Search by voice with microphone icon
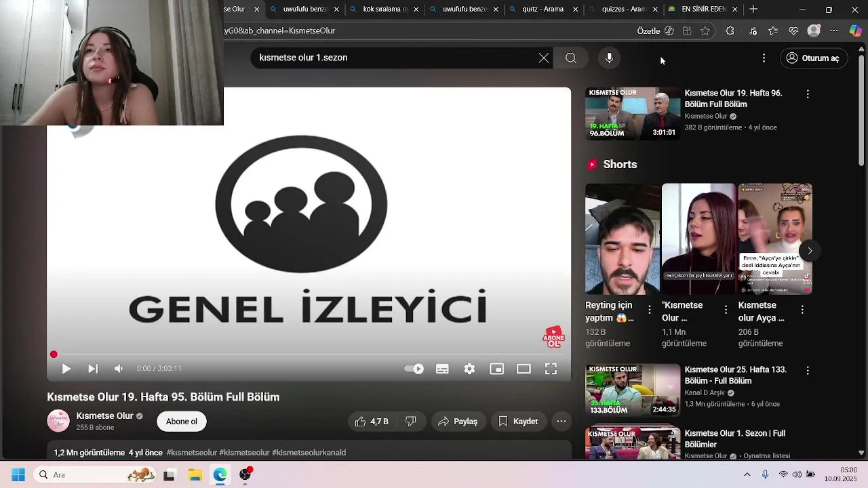The width and height of the screenshot is (868, 488). pos(609,58)
